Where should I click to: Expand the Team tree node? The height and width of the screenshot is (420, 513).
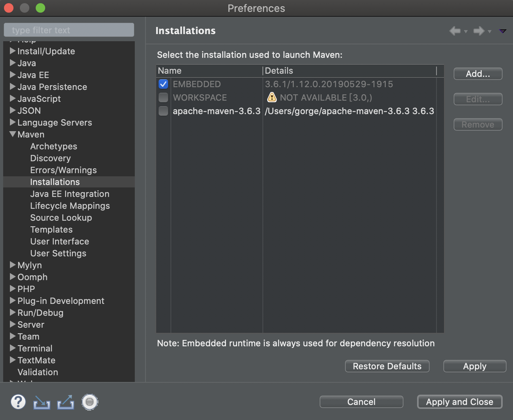pos(13,336)
